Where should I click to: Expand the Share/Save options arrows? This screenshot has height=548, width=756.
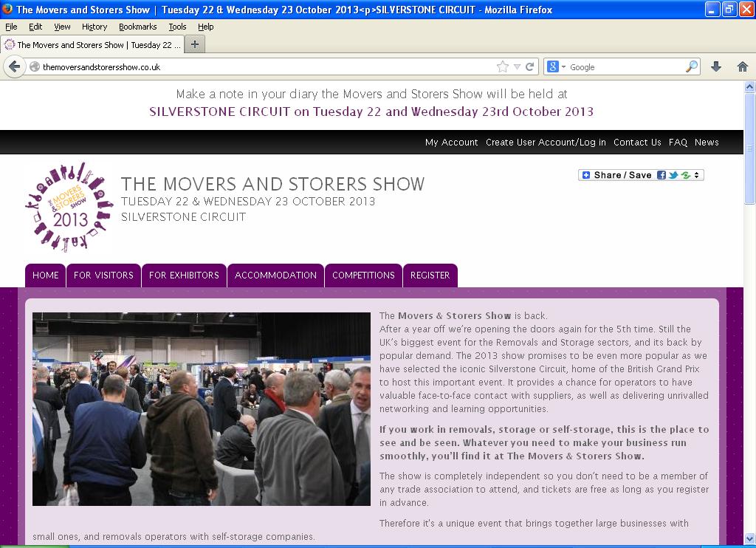click(x=696, y=175)
